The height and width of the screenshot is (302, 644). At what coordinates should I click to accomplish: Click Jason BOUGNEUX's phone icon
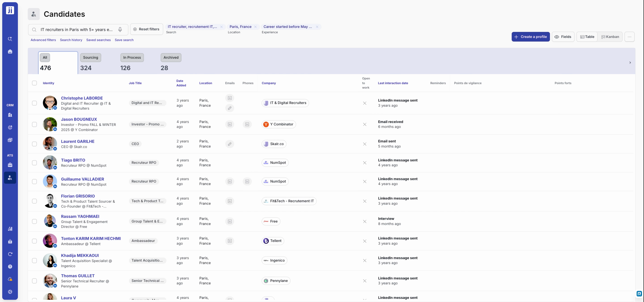coord(247,124)
